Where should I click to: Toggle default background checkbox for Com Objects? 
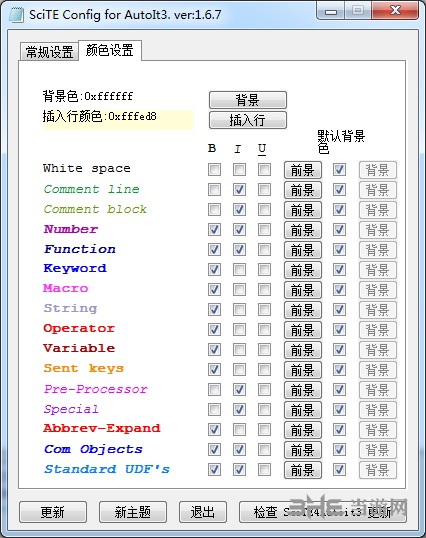[339, 449]
